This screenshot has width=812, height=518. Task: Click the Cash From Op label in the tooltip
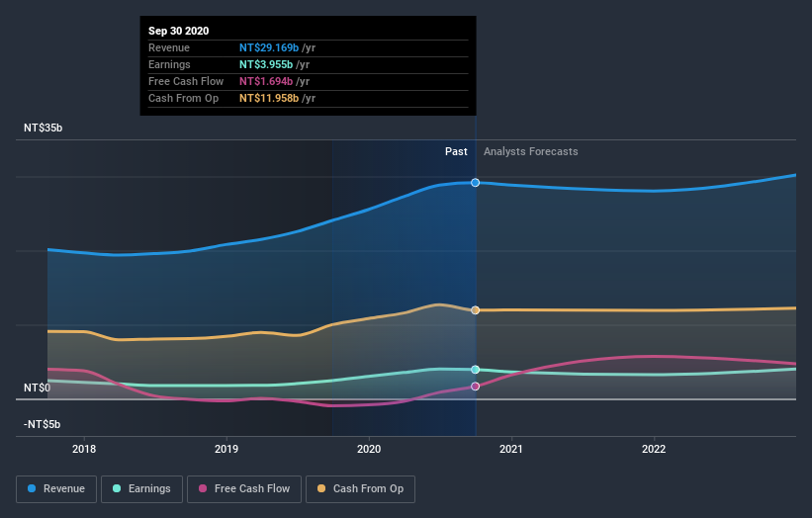point(183,98)
